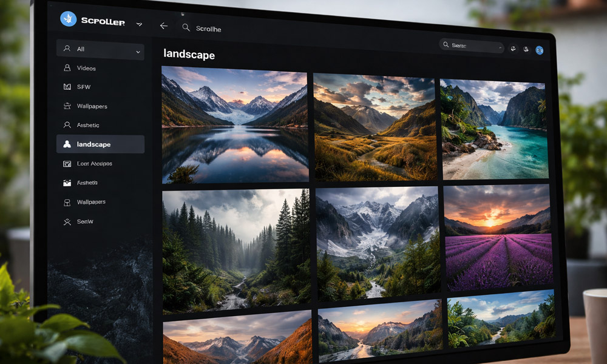Go back using the left arrow
The width and height of the screenshot is (607, 364).
163,26
